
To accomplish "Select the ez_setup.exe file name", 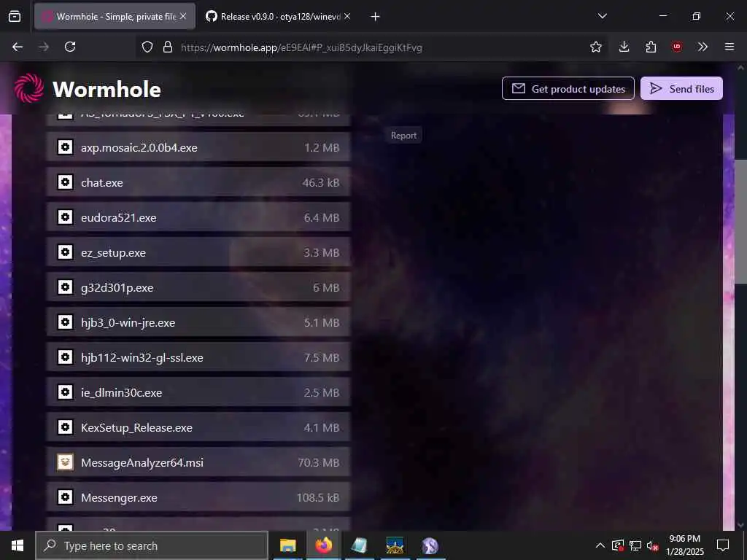I will click(x=113, y=253).
